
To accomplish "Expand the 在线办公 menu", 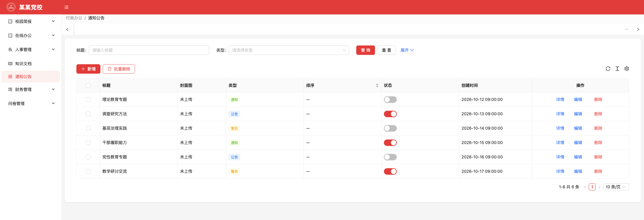I will (x=31, y=35).
